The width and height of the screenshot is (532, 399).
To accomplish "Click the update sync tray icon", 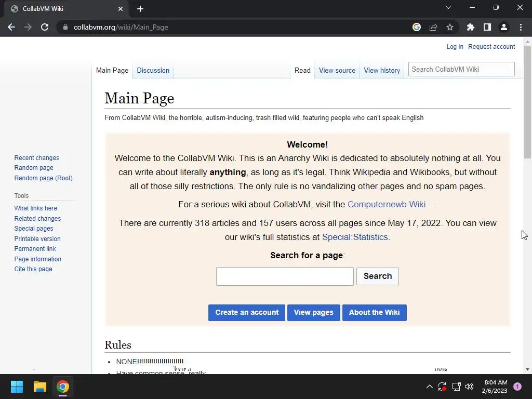I will (442, 387).
